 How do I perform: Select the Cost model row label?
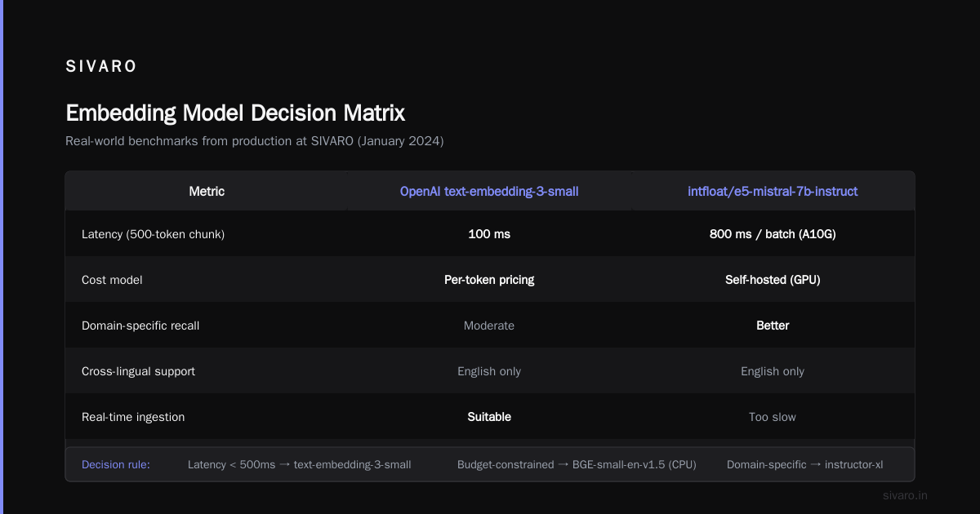(x=112, y=280)
